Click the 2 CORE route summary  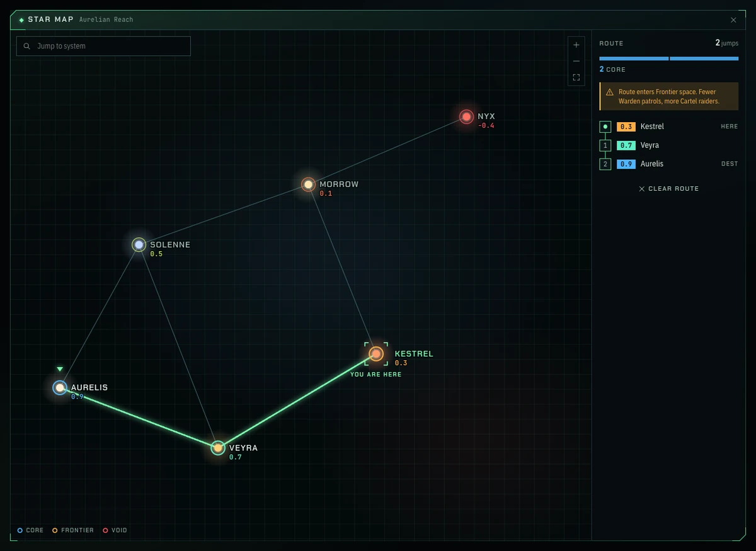[x=612, y=69]
